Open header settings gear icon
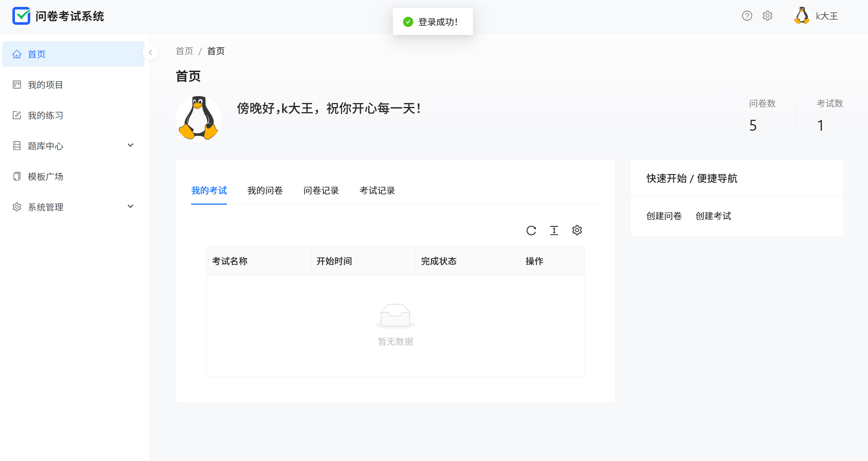This screenshot has height=461, width=868. 768,16
